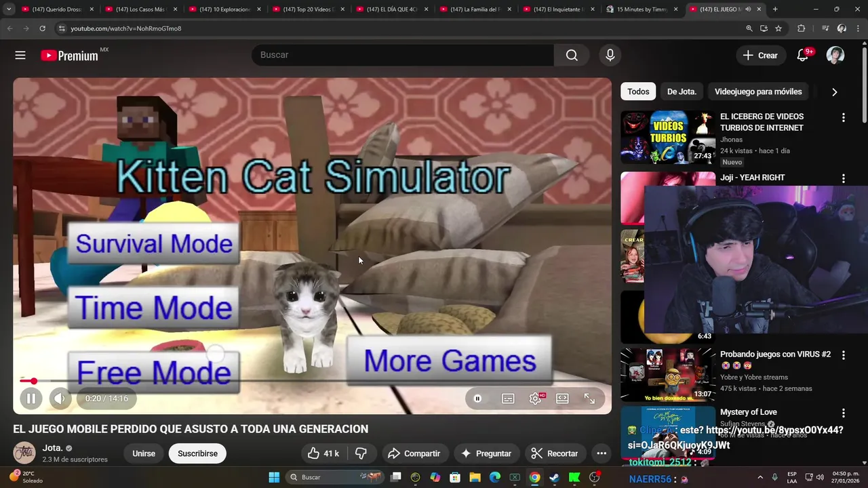The height and width of the screenshot is (488, 868).
Task: Open the extensions puzzle icon
Action: (x=802, y=28)
